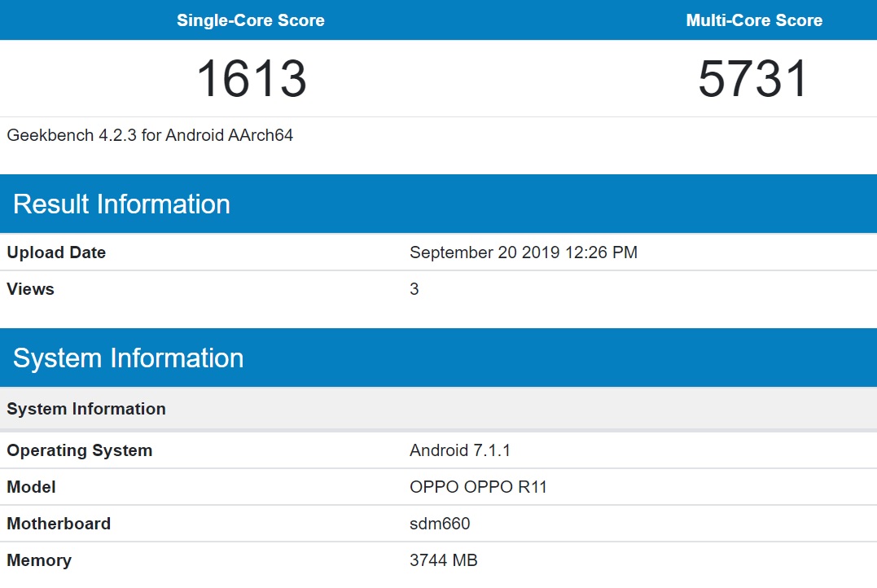The image size is (877, 588).
Task: Click the Memory row label
Action: pos(38,560)
